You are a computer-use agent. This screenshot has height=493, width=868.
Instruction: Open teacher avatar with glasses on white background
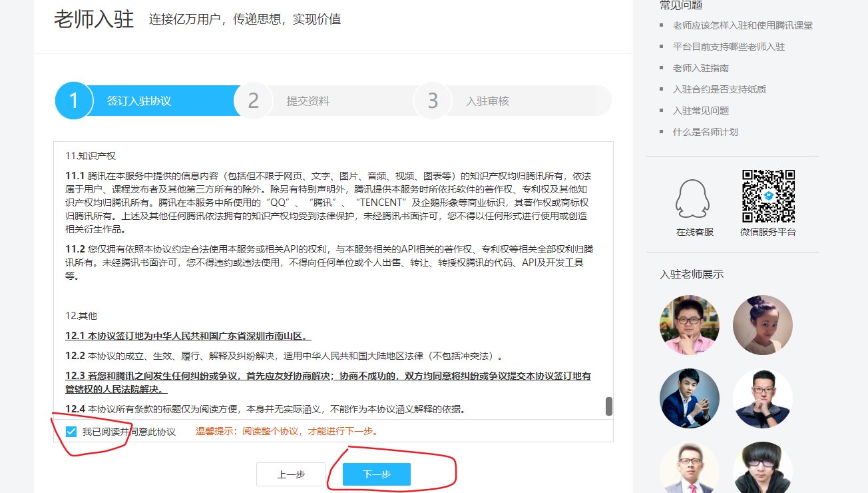[763, 398]
